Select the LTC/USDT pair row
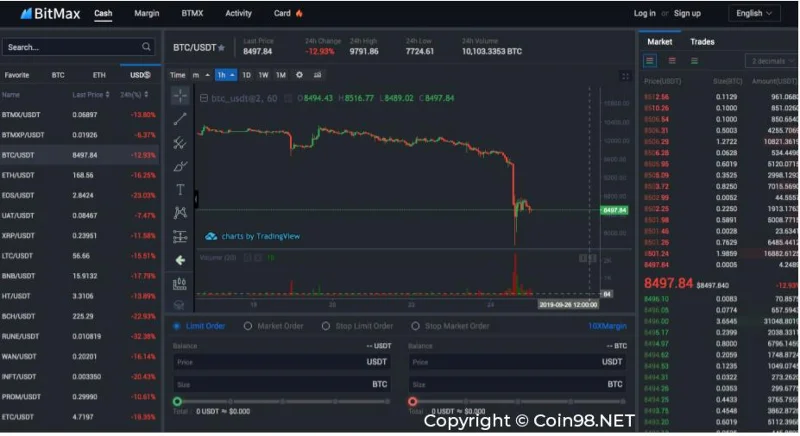This screenshot has height=436, width=800. pos(80,255)
